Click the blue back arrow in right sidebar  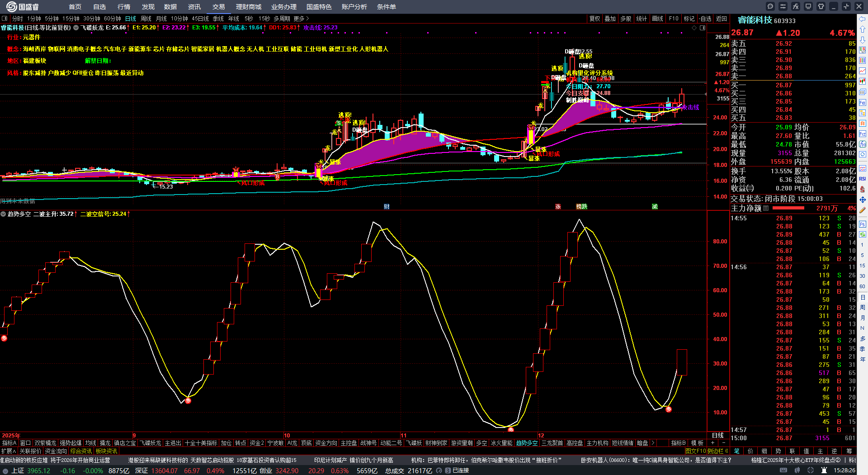[863, 19]
